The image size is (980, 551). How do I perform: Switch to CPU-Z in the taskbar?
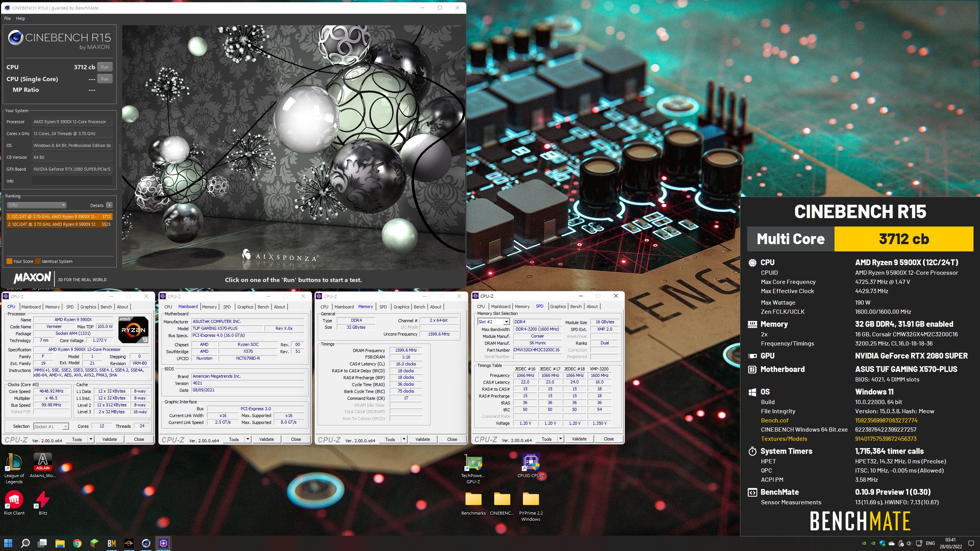163,543
